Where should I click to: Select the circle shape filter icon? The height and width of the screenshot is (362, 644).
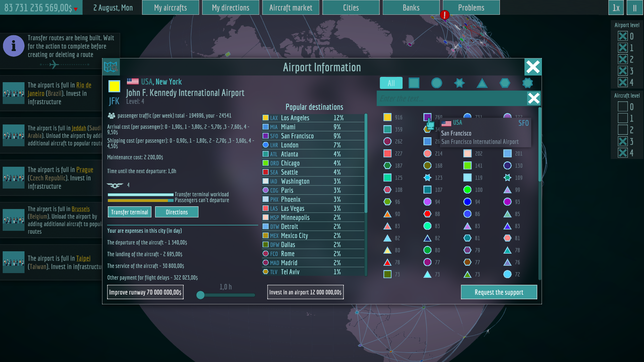click(x=436, y=83)
